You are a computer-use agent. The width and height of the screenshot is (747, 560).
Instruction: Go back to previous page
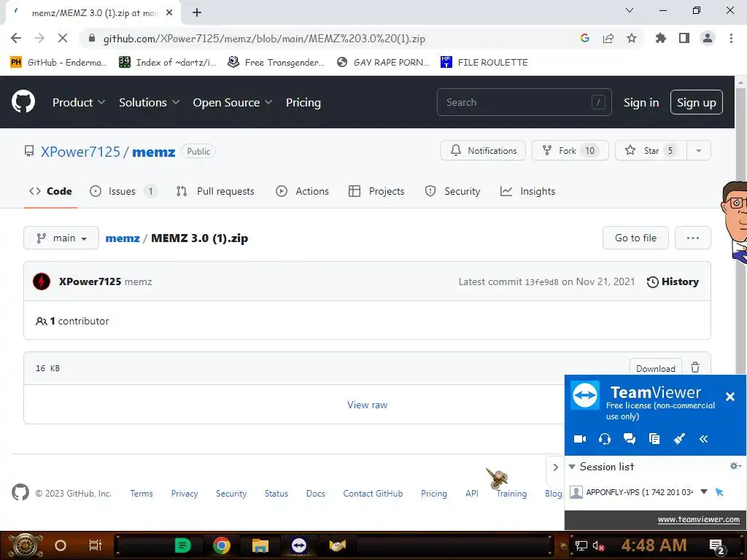tap(16, 38)
